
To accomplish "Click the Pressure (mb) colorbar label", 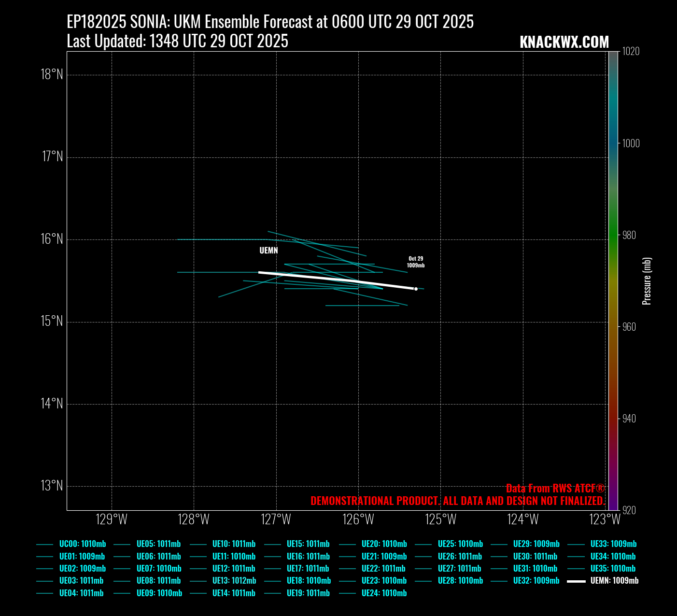I will [647, 281].
